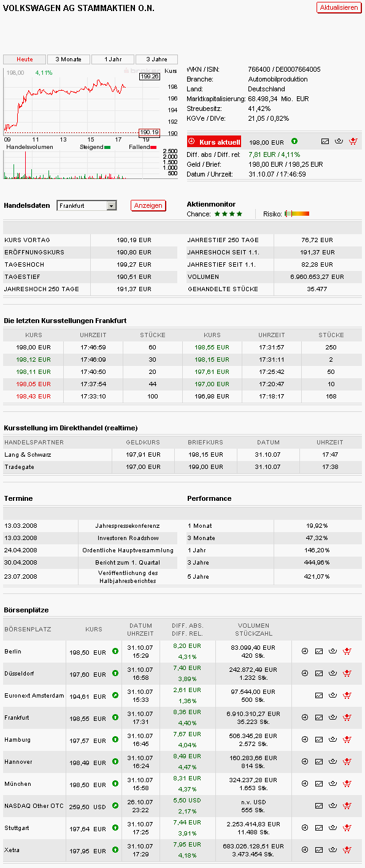Click red cart in NASDAQ Other OTC row

tap(347, 806)
